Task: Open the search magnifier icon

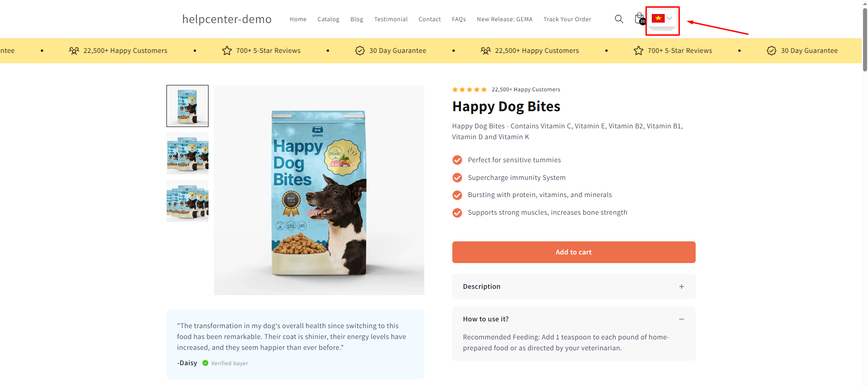Action: point(619,19)
